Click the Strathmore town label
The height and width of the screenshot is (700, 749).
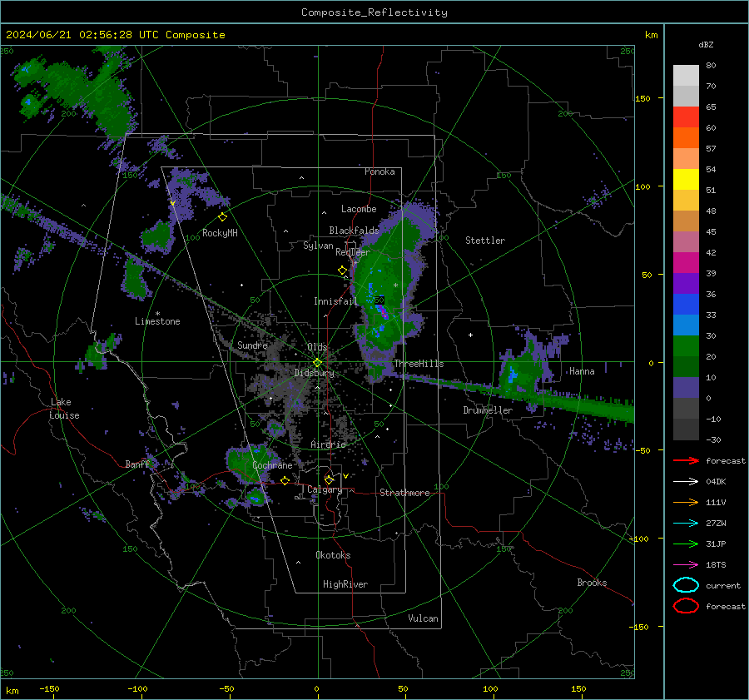point(404,493)
